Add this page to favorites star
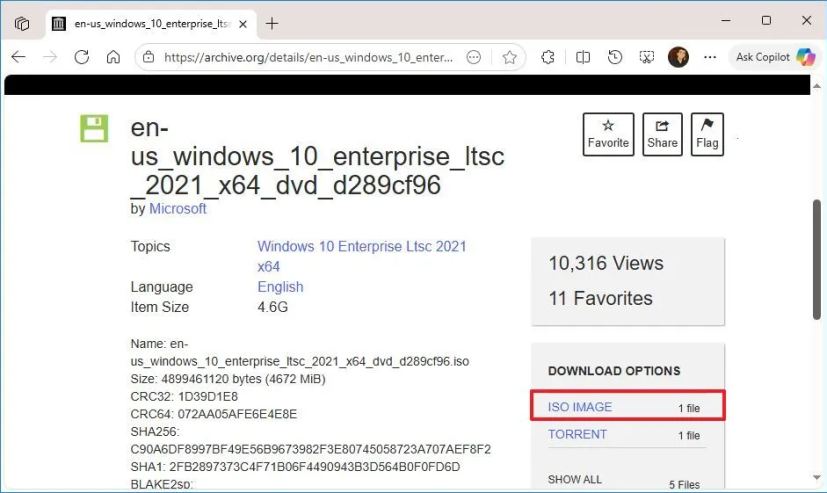Image resolution: width=827 pixels, height=493 pixels. tap(509, 57)
